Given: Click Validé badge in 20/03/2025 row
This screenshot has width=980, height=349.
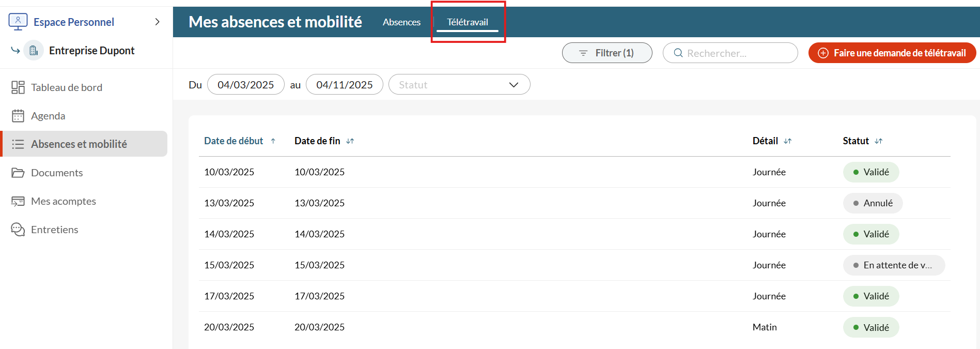Looking at the screenshot, I should [x=871, y=327].
